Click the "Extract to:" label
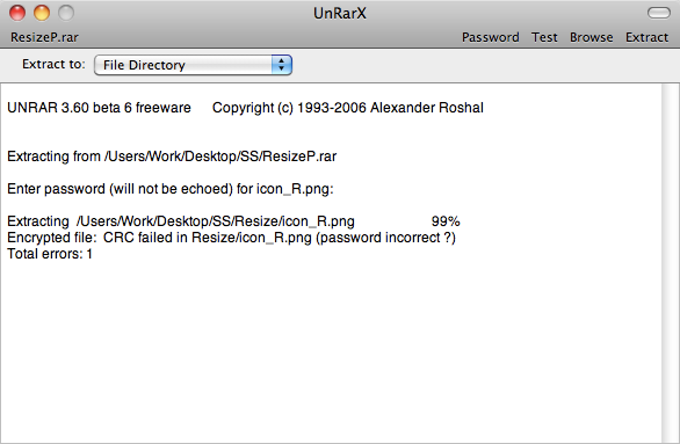The height and width of the screenshot is (444, 680). click(54, 65)
